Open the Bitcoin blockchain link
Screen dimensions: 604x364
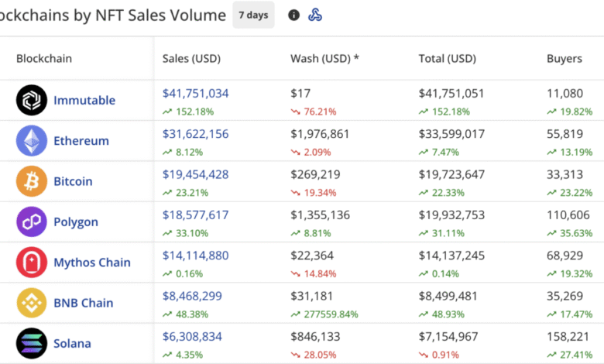pos(74,181)
